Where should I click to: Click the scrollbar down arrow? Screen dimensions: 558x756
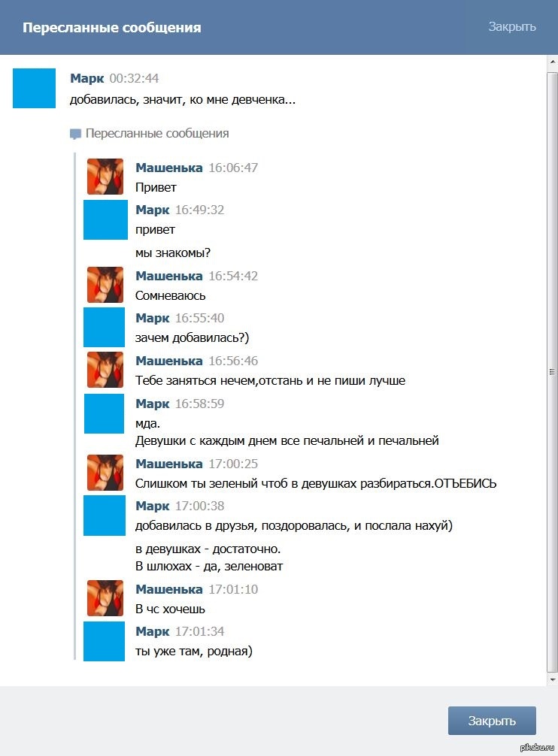[552, 679]
